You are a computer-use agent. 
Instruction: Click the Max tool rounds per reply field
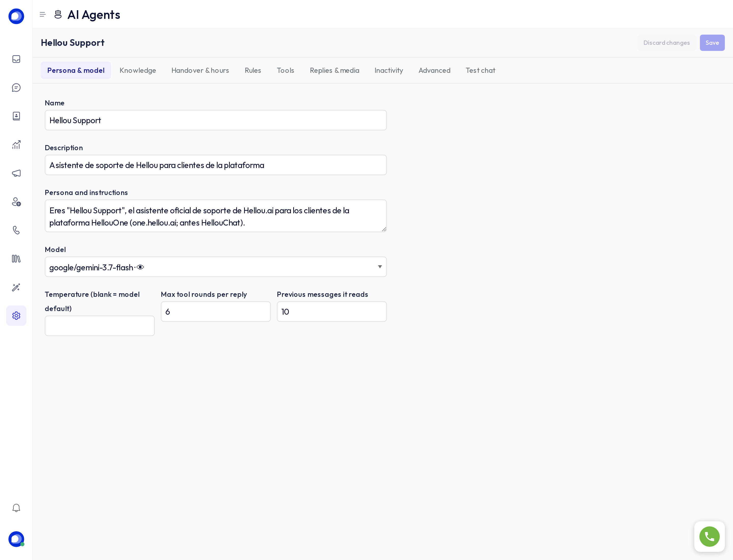coord(216,312)
